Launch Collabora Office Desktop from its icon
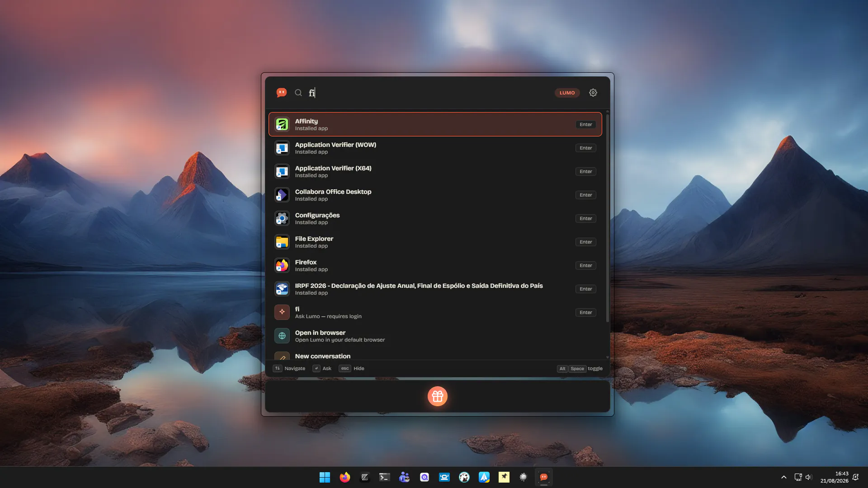 click(282, 195)
